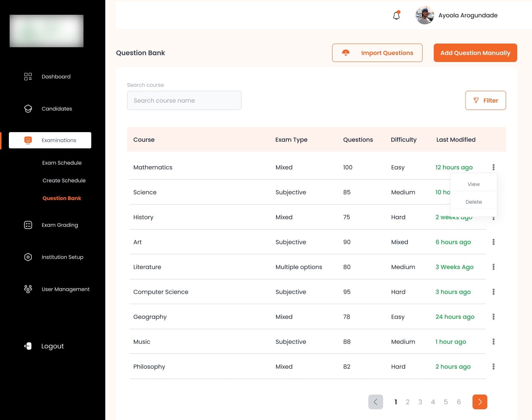This screenshot has height=420, width=532.
Task: Focus the Search course name field
Action: [184, 100]
